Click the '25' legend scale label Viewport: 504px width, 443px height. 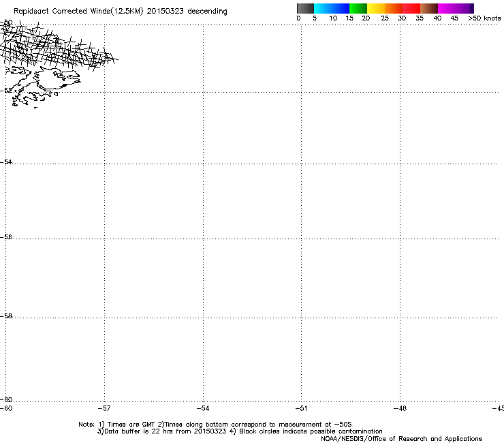385,18
